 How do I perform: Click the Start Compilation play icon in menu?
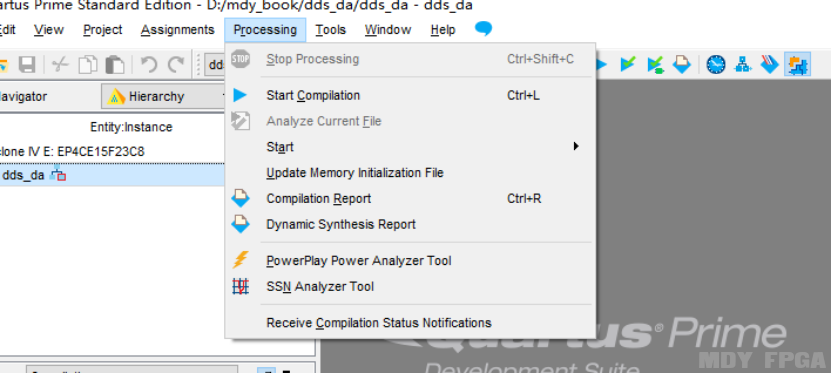point(240,95)
